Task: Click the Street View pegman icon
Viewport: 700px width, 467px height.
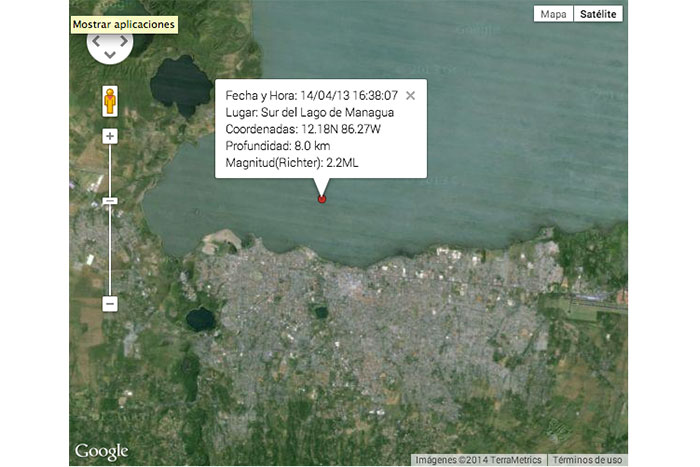Action: (110, 101)
